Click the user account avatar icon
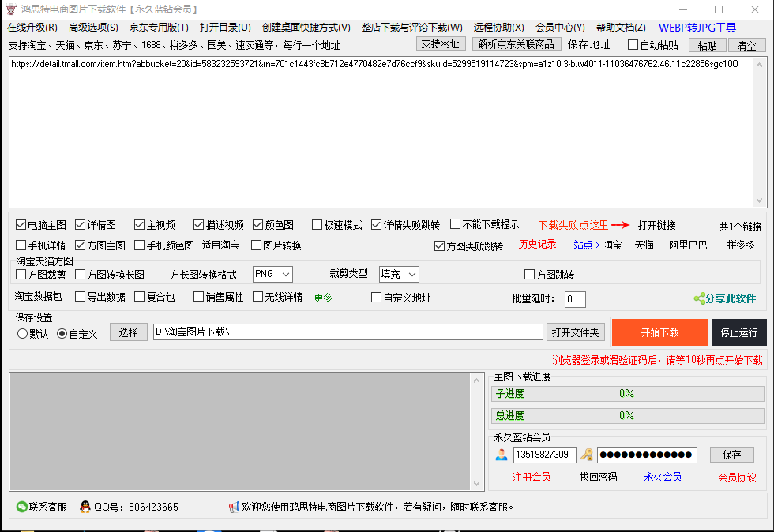Image resolution: width=774 pixels, height=532 pixels. (502, 455)
